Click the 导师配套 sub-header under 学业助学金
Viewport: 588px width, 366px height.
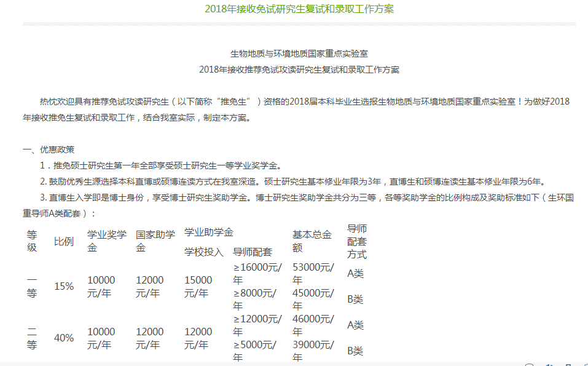coord(253,252)
